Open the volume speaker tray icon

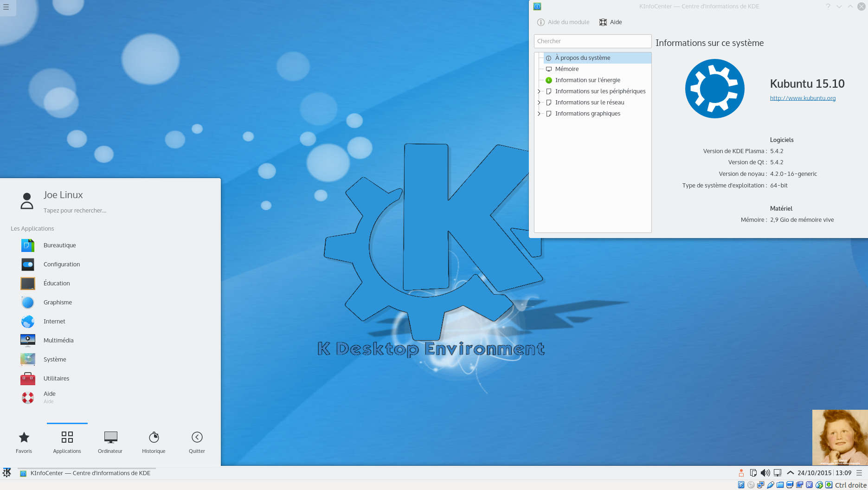765,473
